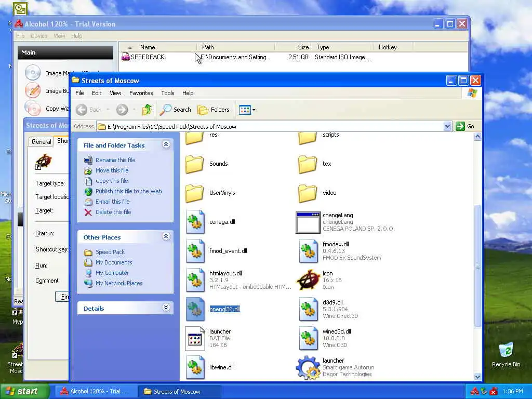
Task: Collapse the Other Places panel
Action: [166, 236]
